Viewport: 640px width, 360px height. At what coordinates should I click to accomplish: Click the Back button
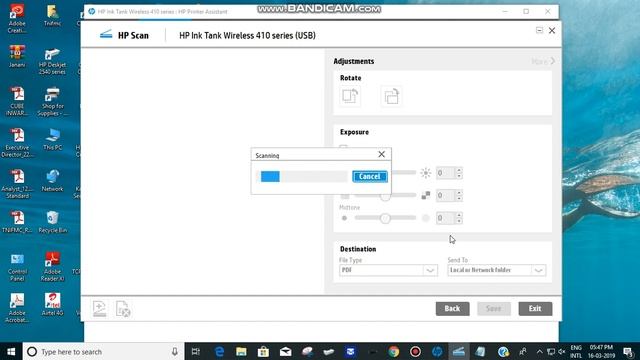point(452,309)
